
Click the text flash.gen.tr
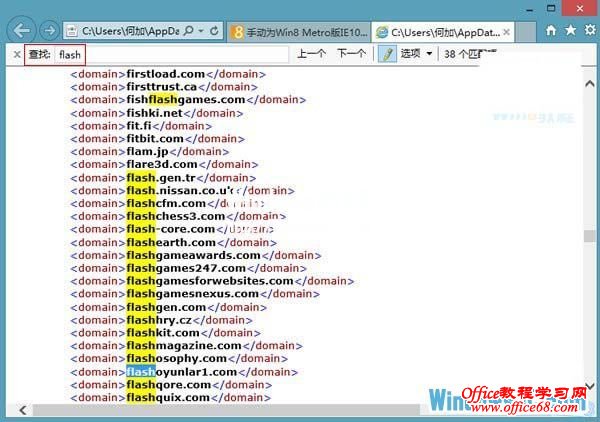click(161, 178)
